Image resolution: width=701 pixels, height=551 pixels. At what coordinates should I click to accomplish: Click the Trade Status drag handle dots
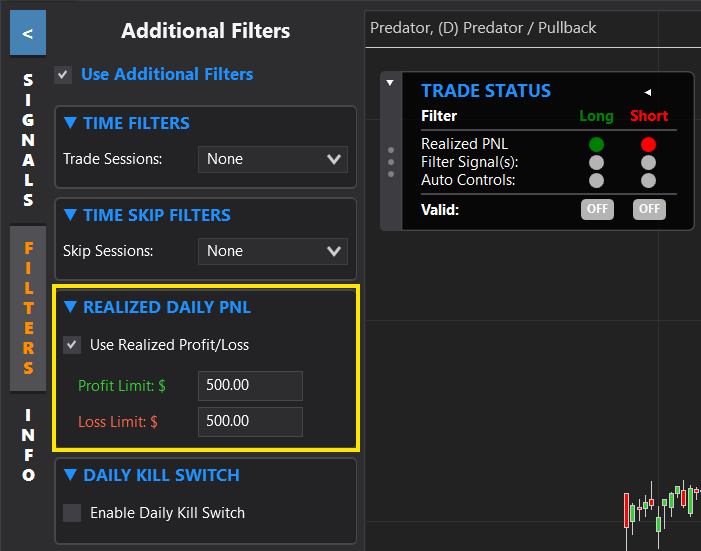[x=391, y=161]
